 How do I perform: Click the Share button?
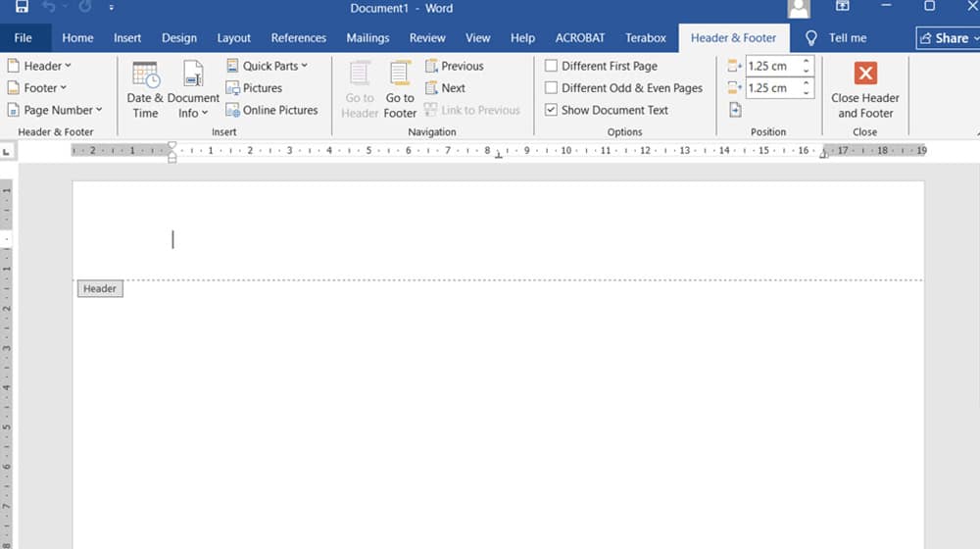pos(945,38)
